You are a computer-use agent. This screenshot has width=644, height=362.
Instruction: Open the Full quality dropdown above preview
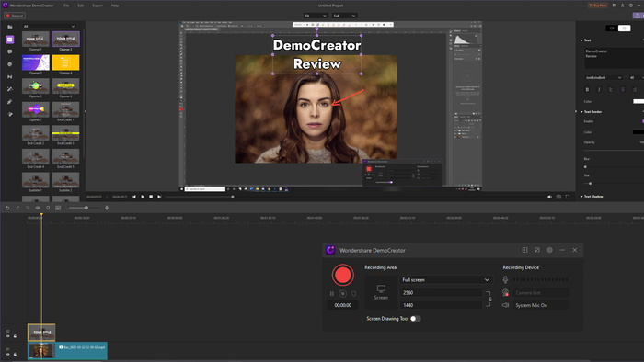coord(344,16)
